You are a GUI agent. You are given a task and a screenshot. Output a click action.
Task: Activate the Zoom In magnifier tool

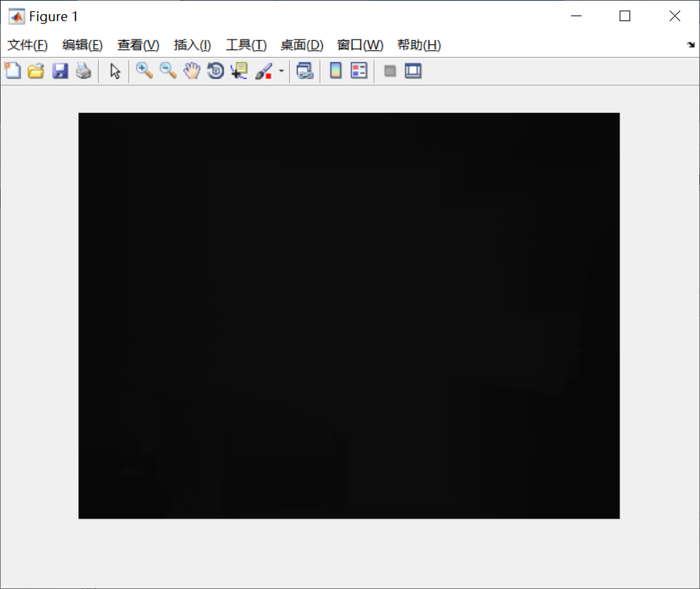coord(145,71)
